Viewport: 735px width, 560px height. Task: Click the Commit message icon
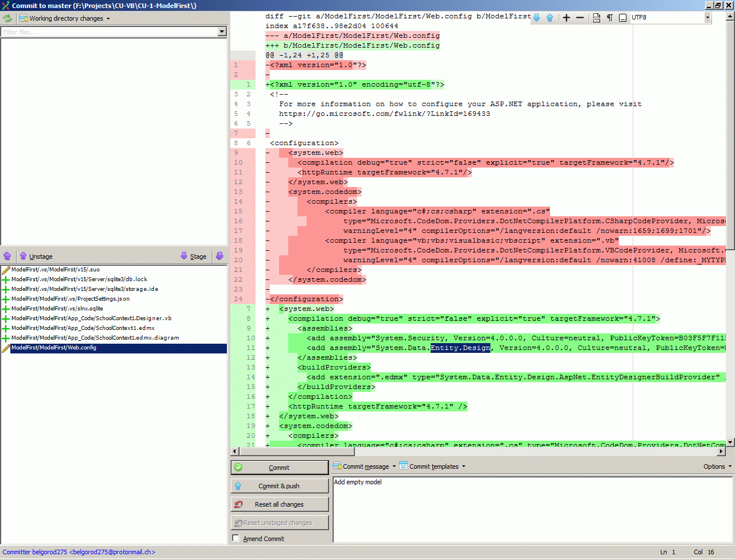click(337, 466)
